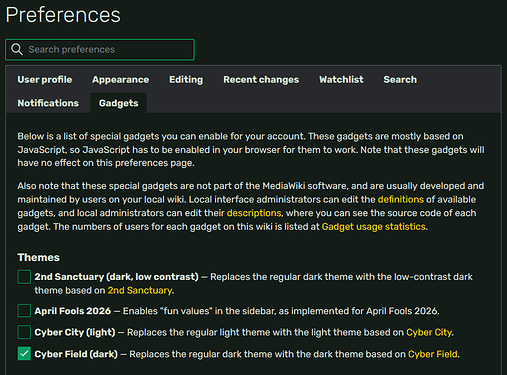Enable Cyber City light theme checkbox

[x=24, y=332]
